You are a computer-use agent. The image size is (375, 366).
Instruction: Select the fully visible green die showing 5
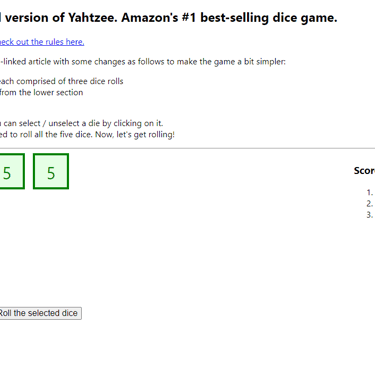point(51,171)
